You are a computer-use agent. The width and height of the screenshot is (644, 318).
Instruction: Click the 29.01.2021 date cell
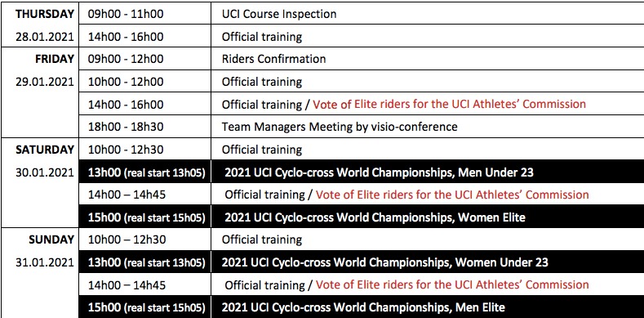point(45,82)
